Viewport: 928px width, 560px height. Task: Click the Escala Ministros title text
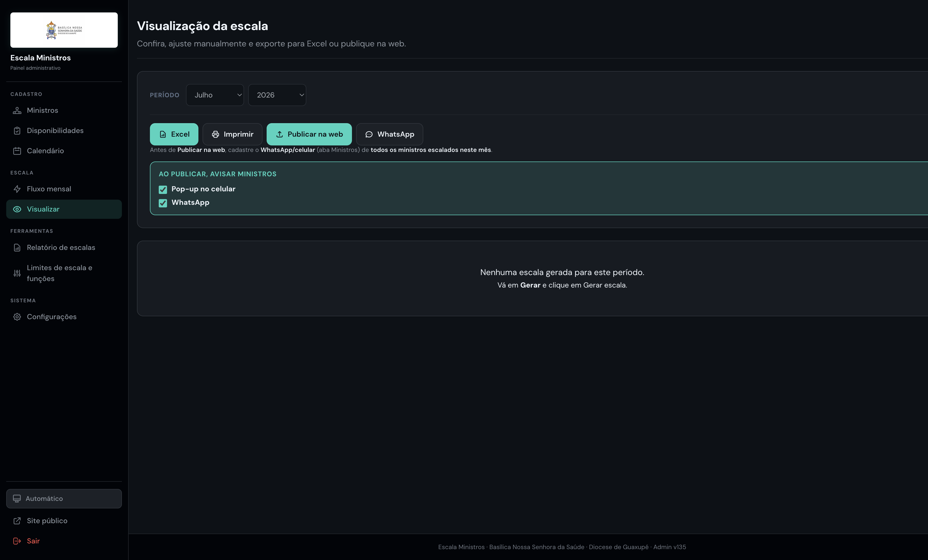[x=40, y=58]
